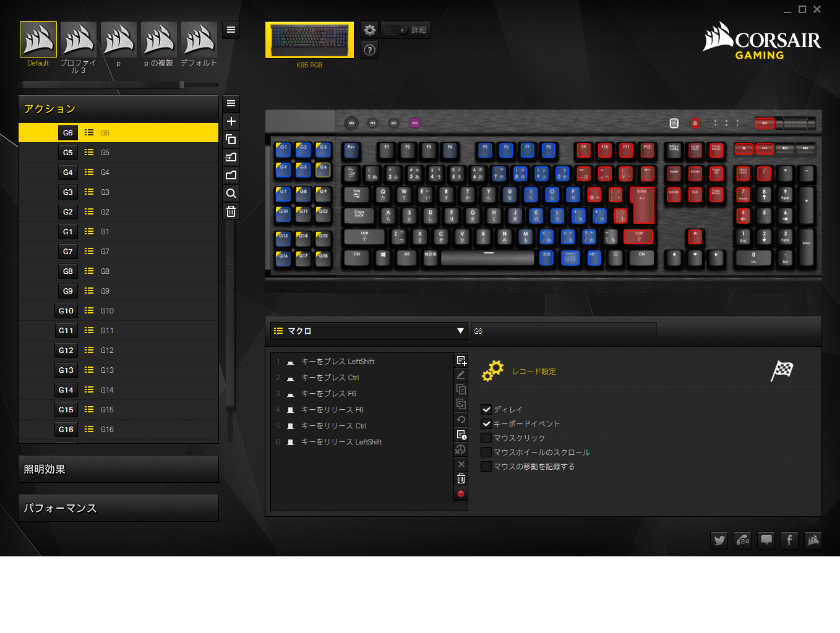The height and width of the screenshot is (633, 840).
Task: Click the Facebook icon
Action: 789,540
